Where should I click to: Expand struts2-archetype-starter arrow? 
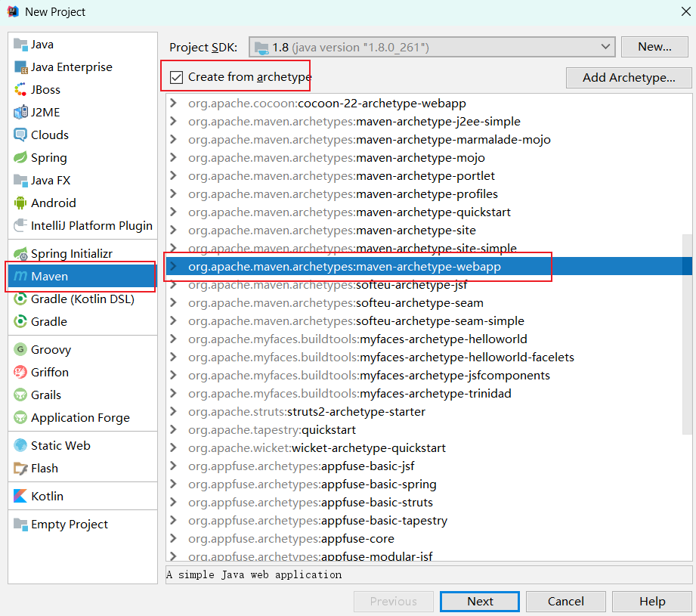click(x=174, y=411)
